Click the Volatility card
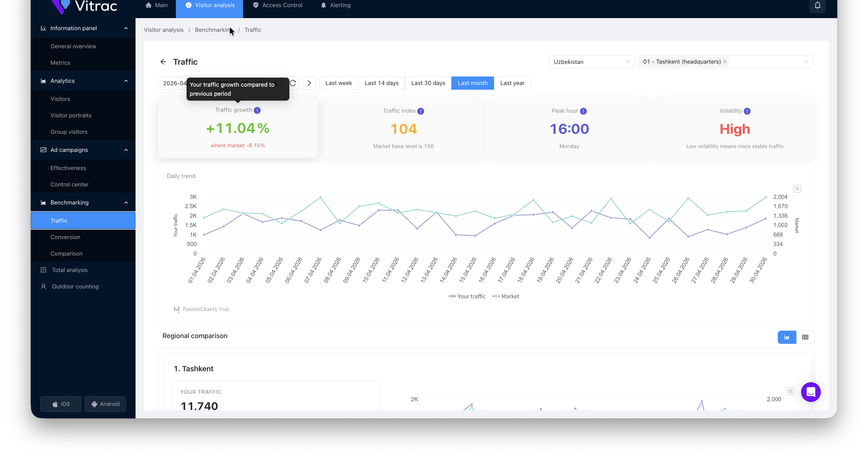This screenshot has height=459, width=868. 735,128
